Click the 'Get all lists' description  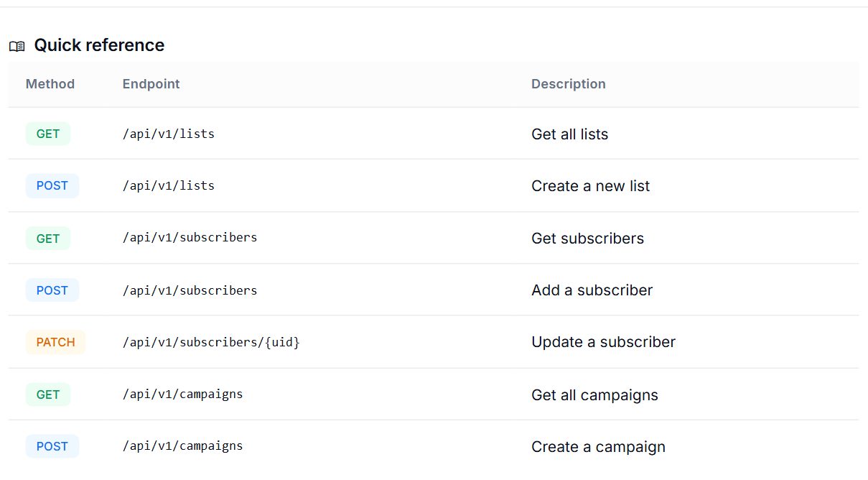[x=570, y=134]
